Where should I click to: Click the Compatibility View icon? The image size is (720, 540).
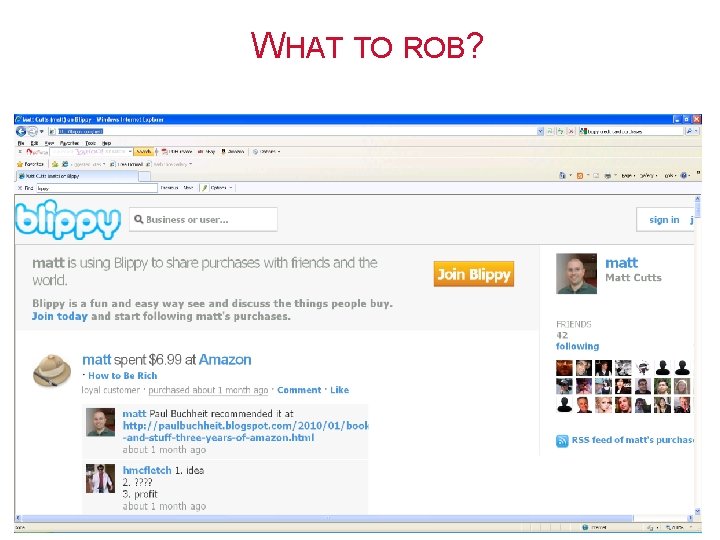[x=550, y=131]
